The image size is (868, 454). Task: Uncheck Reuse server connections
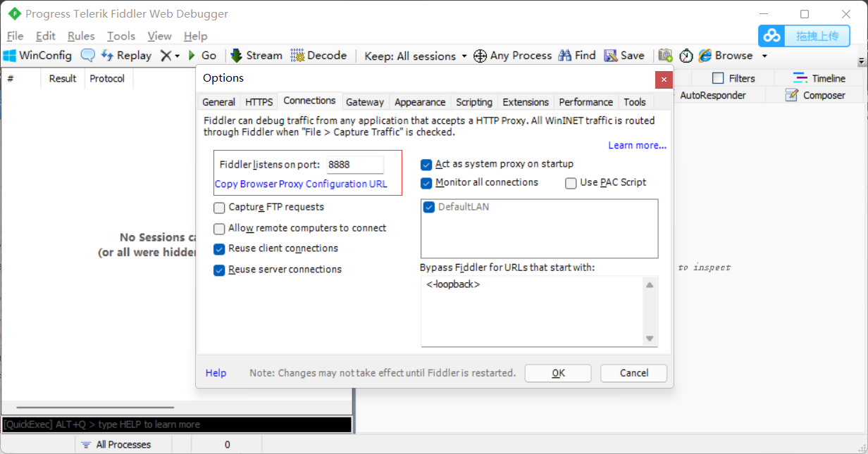219,270
